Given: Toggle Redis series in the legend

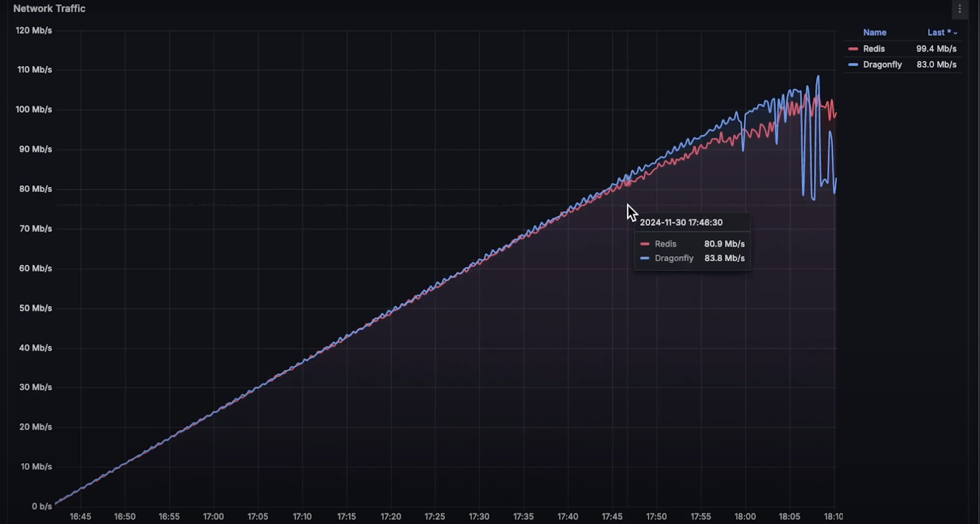Looking at the screenshot, I should [873, 49].
